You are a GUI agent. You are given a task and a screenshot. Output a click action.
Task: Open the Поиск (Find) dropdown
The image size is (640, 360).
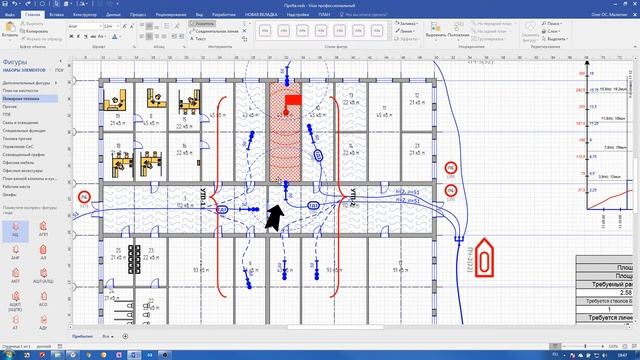552,24
